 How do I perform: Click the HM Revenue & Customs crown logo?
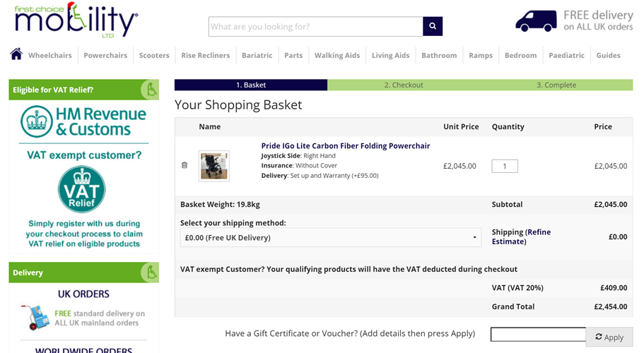[x=37, y=121]
